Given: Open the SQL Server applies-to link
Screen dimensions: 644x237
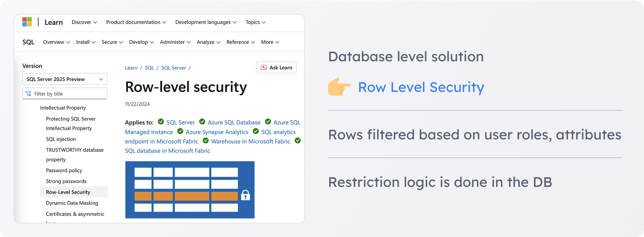Looking at the screenshot, I should (x=181, y=123).
